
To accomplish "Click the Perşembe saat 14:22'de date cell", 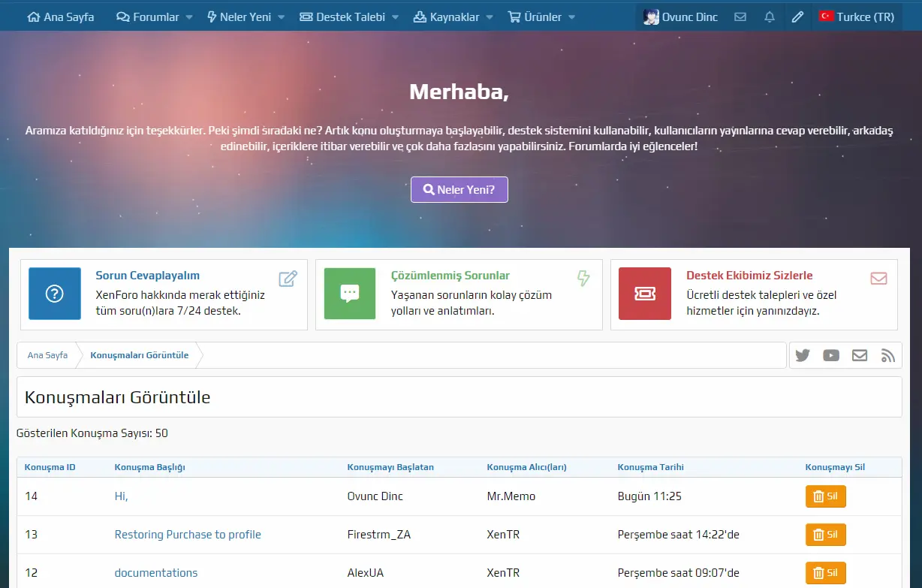I will coord(678,535).
